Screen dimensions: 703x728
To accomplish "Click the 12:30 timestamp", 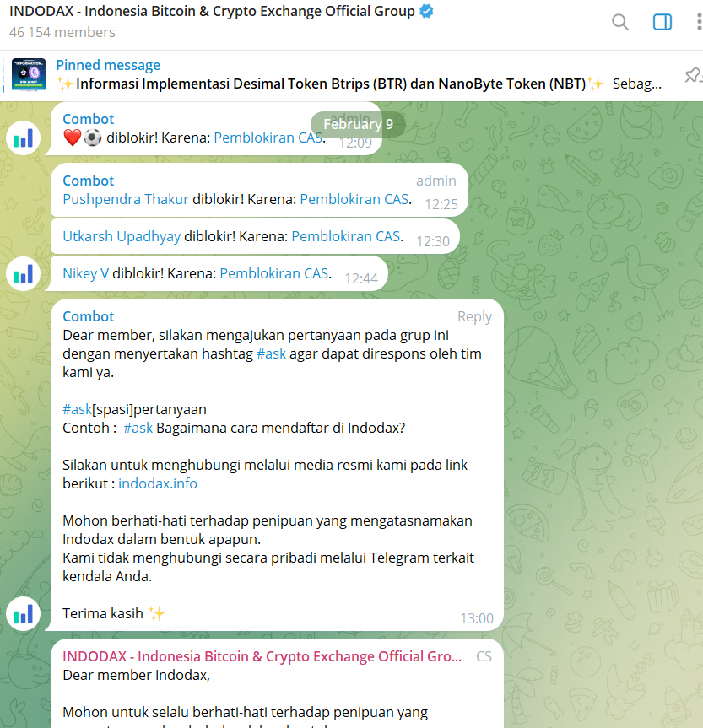I will point(433,241).
